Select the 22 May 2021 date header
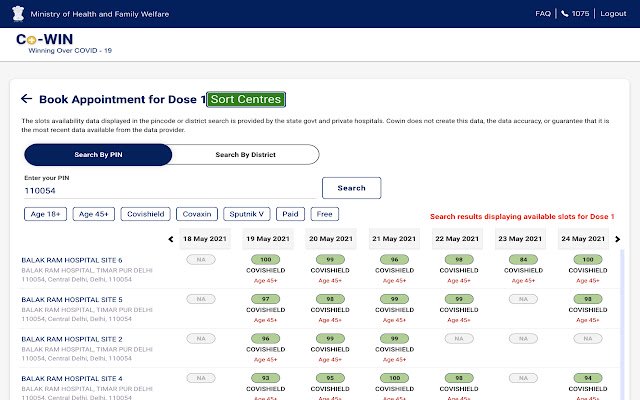Image resolution: width=640 pixels, height=400 pixels. click(457, 239)
